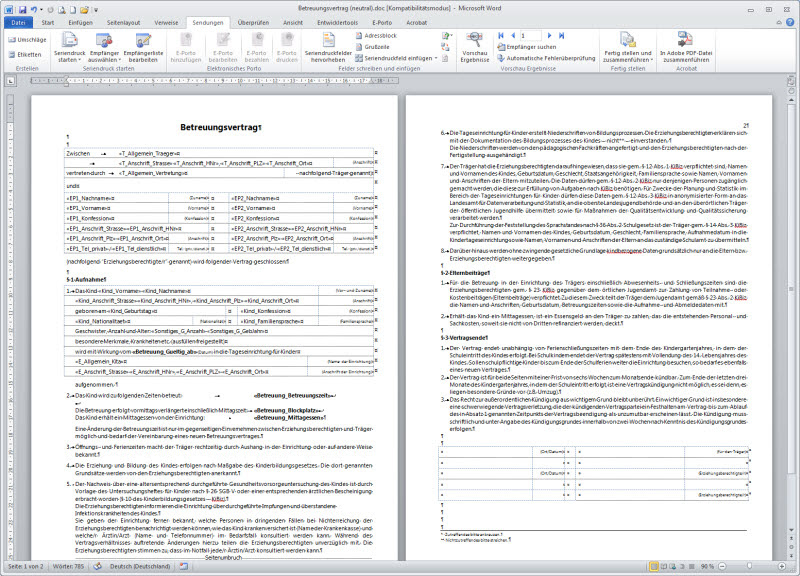800x576 pixels.
Task: Open the Regeln dropdown icon
Action: 447,36
